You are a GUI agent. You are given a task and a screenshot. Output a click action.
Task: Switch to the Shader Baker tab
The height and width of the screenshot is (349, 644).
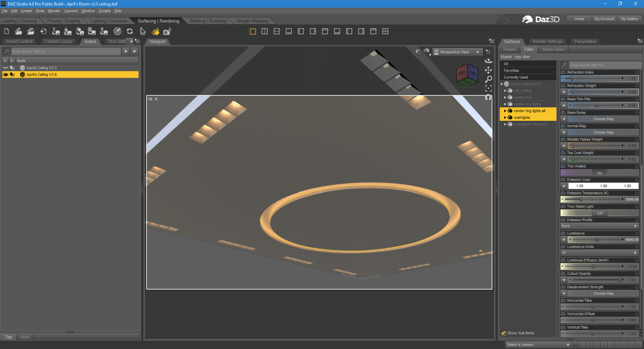click(x=553, y=49)
